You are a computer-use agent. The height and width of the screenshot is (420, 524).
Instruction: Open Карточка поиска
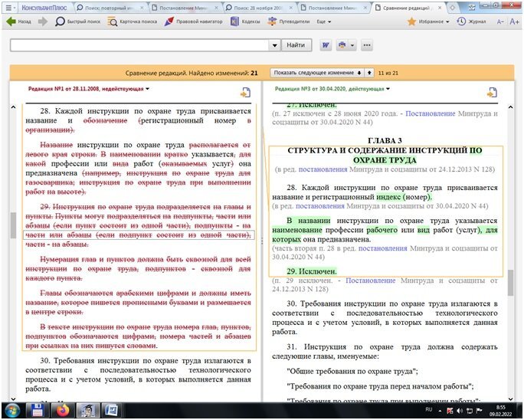tap(132, 21)
